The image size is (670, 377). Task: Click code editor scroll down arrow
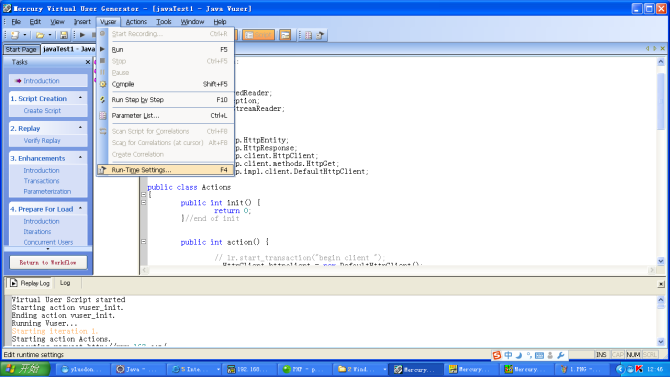click(x=661, y=261)
